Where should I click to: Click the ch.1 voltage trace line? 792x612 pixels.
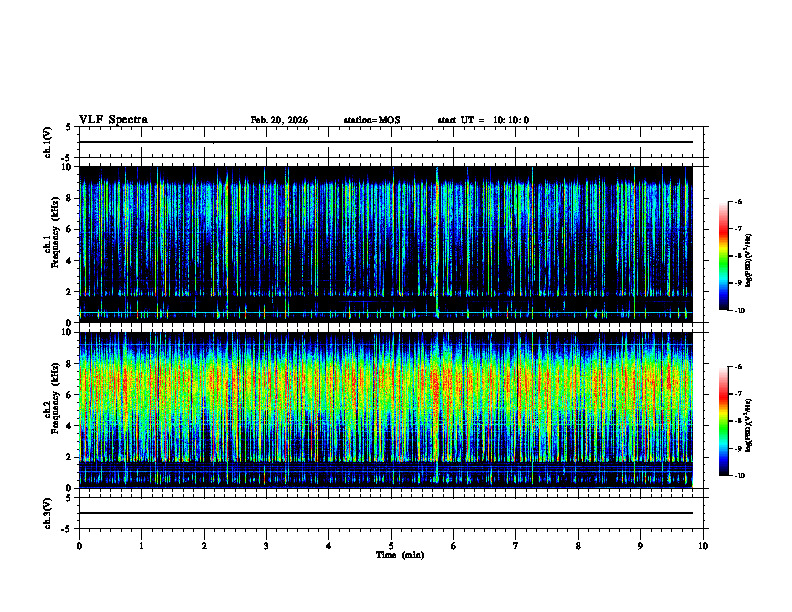(x=386, y=142)
